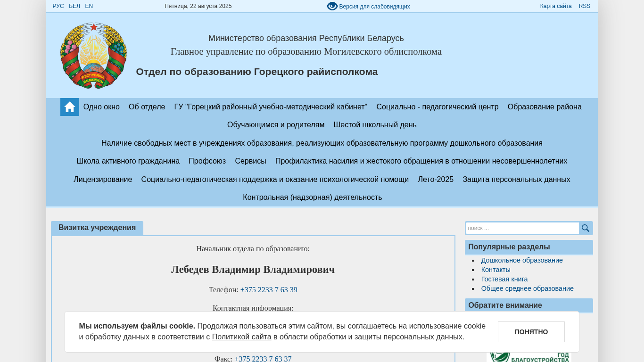
Task: Open the Лето-2025 menu
Action: pyautogui.click(x=436, y=180)
